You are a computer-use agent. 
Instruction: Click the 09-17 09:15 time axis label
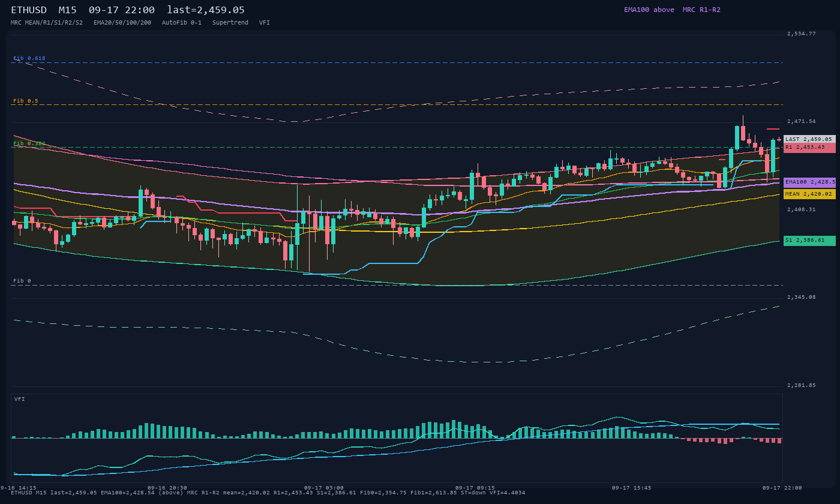pos(475,488)
